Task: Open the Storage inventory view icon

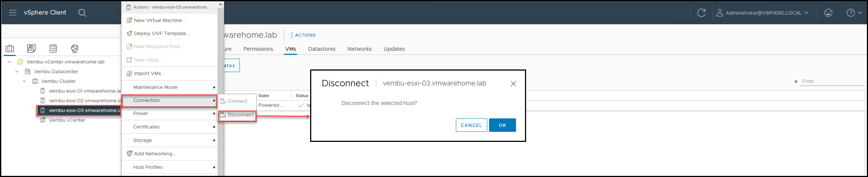Action: tap(53, 49)
